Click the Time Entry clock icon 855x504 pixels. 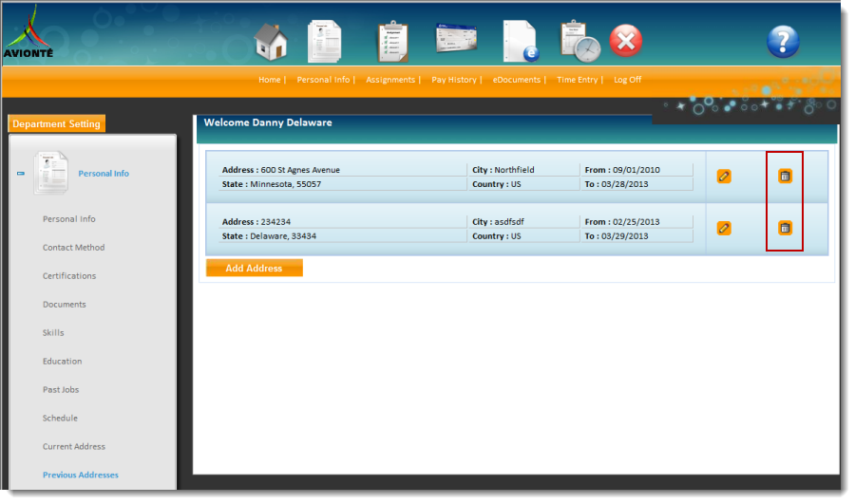coord(578,41)
